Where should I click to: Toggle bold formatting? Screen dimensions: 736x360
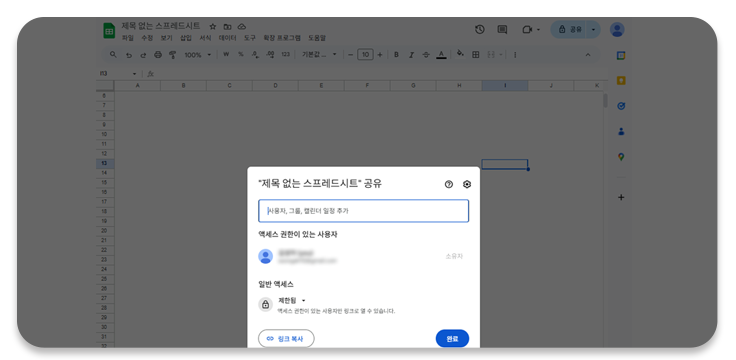tap(396, 55)
